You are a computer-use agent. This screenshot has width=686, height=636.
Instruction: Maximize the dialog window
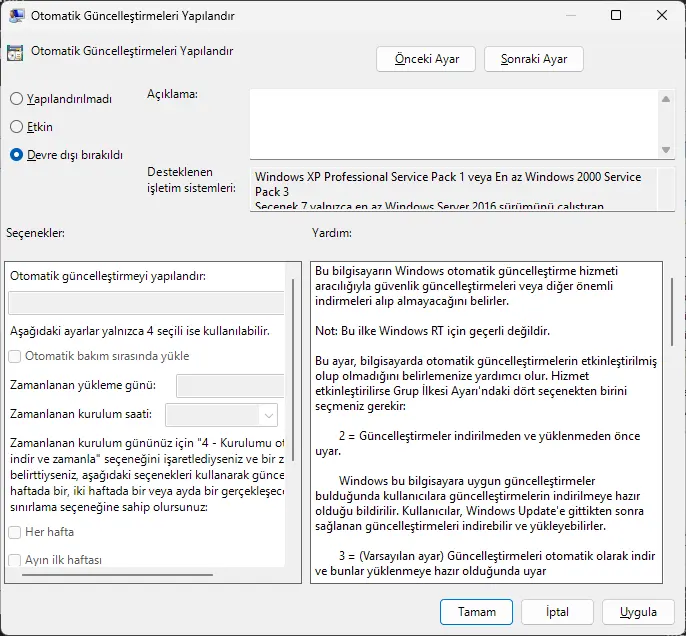(x=616, y=15)
